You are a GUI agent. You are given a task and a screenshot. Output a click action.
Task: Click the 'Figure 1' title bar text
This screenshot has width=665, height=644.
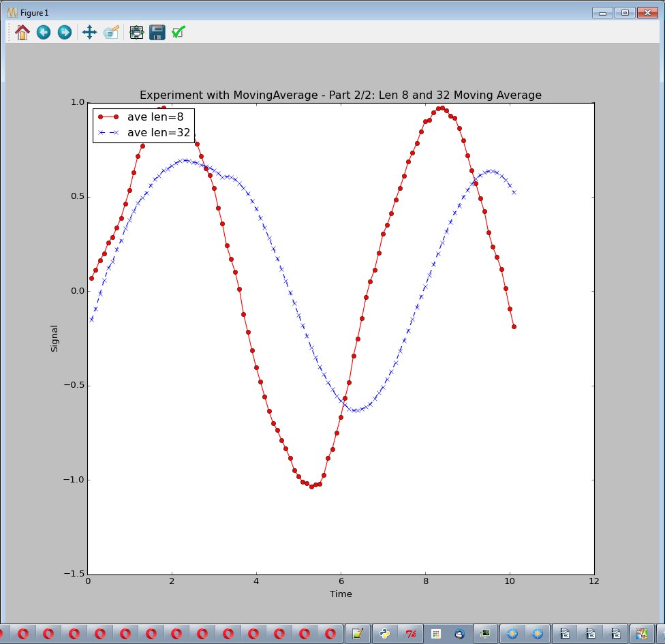[34, 13]
